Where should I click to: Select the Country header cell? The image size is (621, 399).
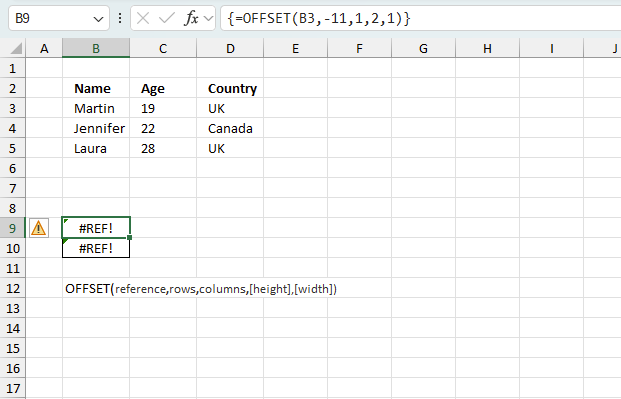[x=230, y=88]
